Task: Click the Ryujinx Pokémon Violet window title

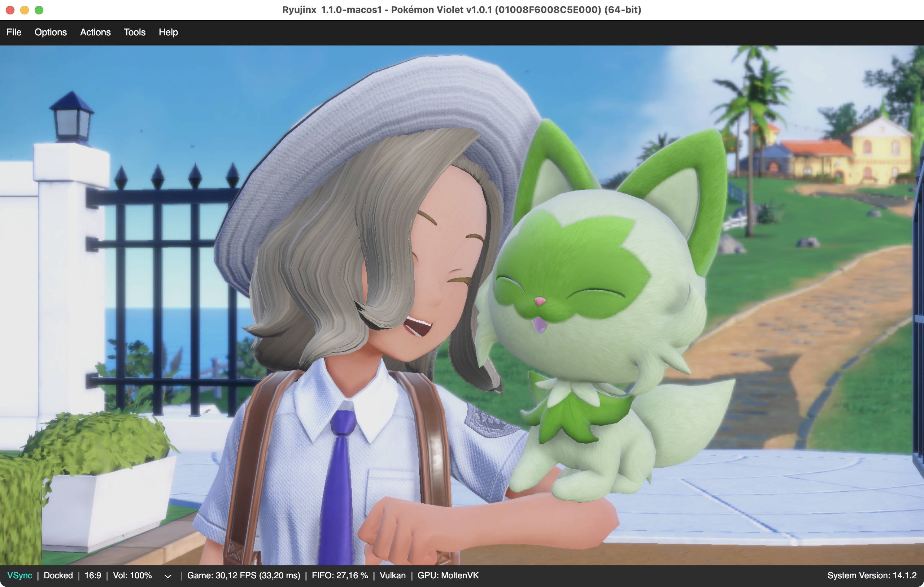Action: (x=462, y=10)
